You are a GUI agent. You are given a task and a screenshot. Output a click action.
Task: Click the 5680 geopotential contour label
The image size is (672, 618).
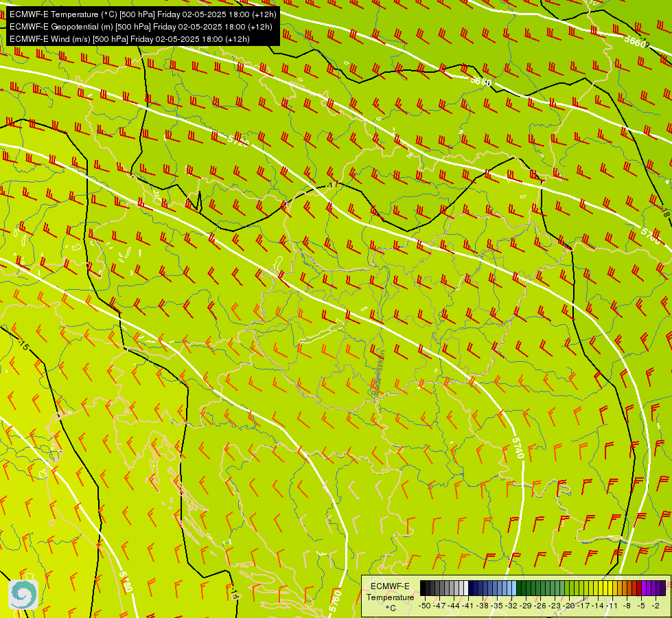[481, 81]
